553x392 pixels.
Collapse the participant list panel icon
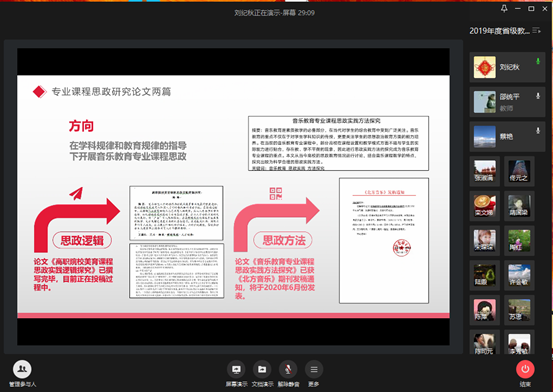point(536,31)
